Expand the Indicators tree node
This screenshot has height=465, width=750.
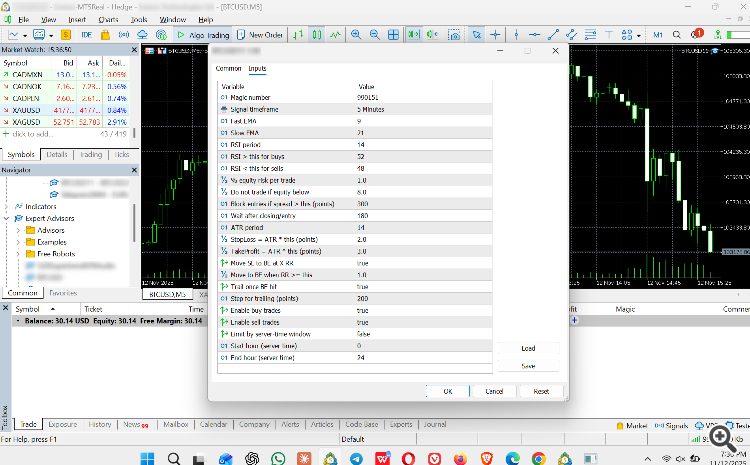tap(7, 206)
